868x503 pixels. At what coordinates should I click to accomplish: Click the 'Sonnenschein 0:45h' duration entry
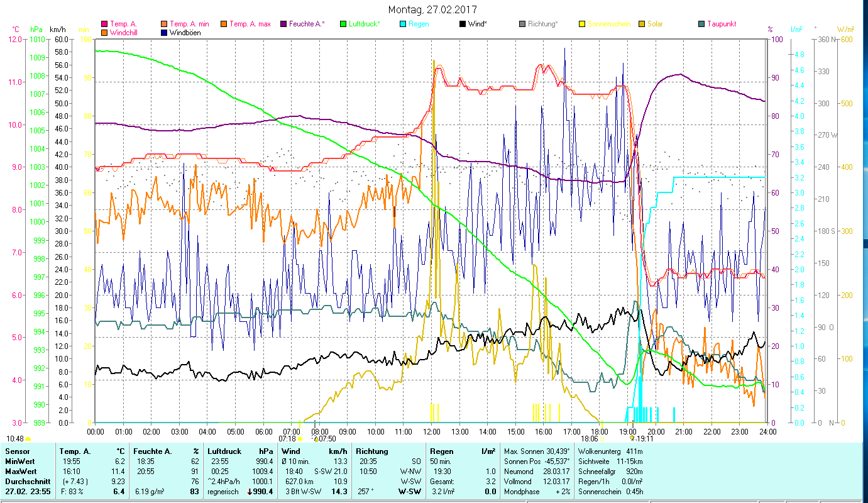click(610, 492)
